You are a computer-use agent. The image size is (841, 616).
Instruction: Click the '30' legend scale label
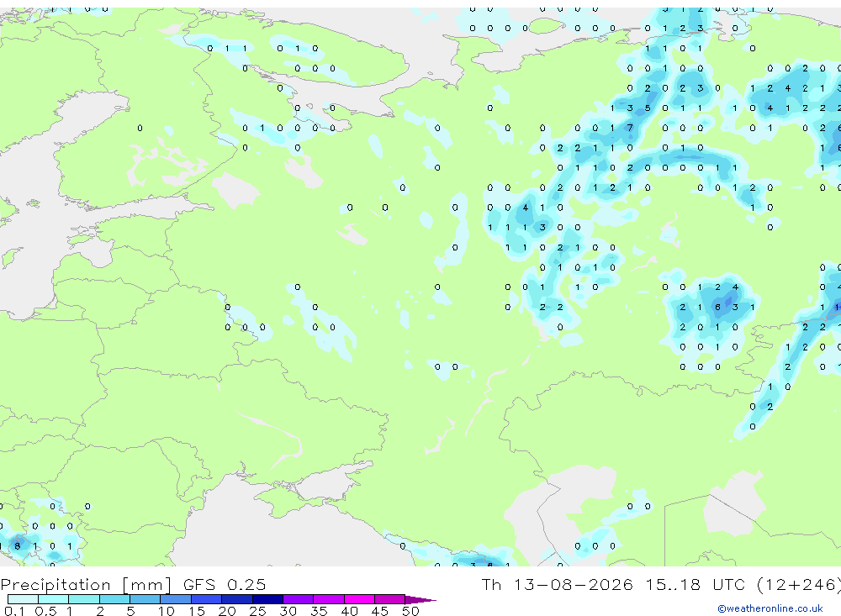(288, 611)
